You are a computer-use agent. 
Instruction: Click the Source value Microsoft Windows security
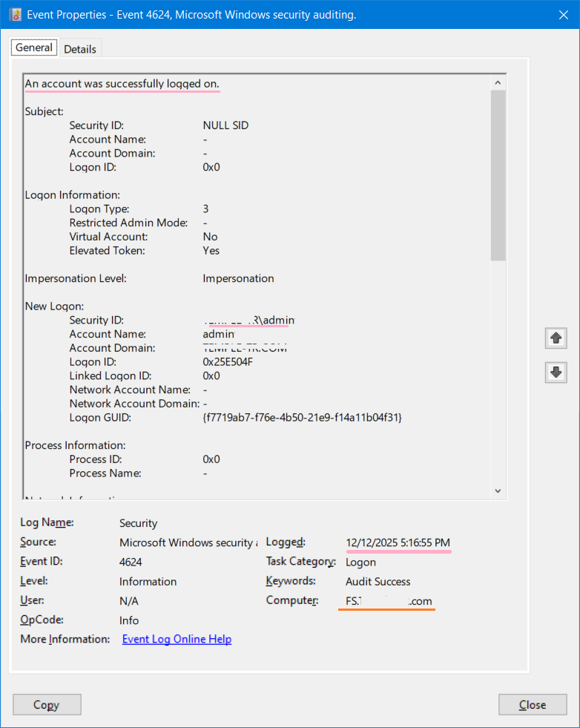(x=188, y=542)
